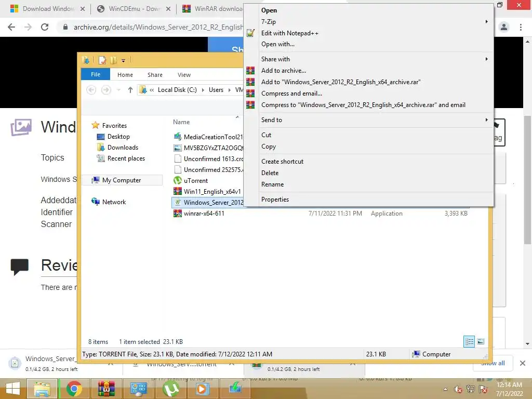Close the downloads bar with X
The image size is (532, 399).
point(523,363)
